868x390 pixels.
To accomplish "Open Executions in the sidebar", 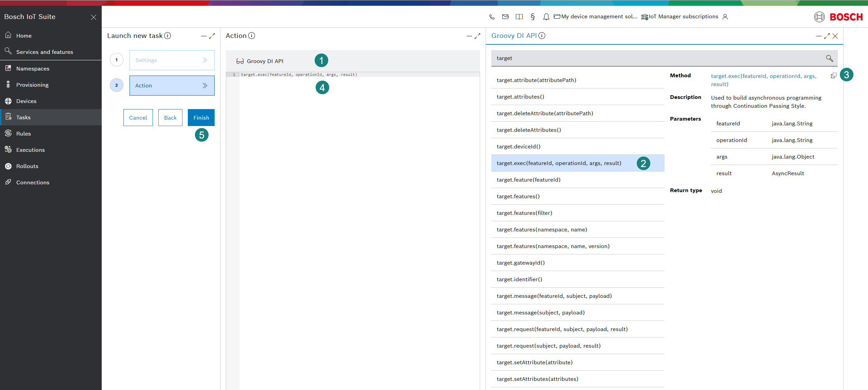I will tap(51, 150).
